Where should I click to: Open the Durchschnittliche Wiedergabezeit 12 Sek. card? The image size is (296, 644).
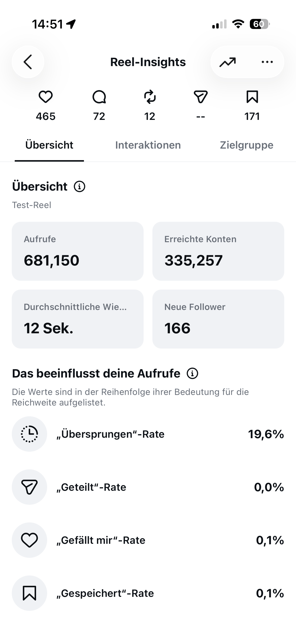pyautogui.click(x=78, y=319)
